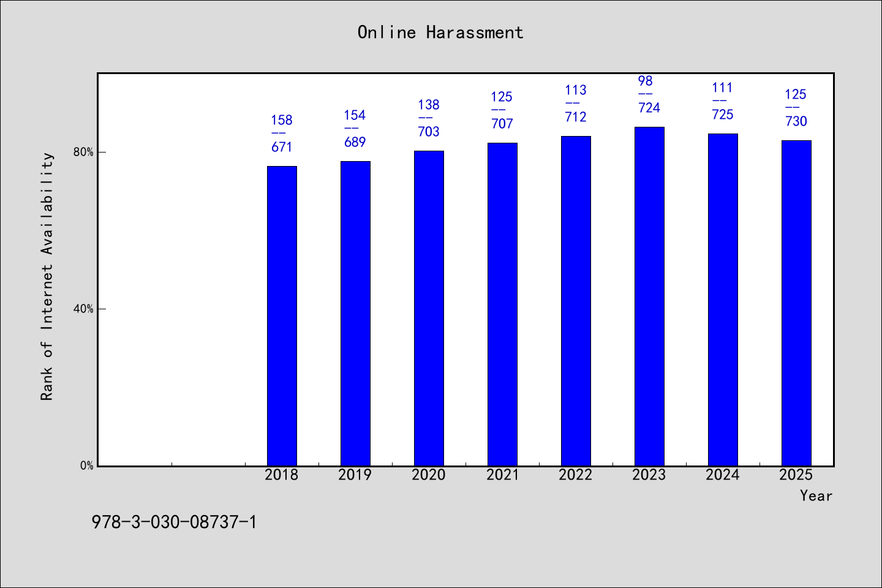
Task: Click the x-axis label 2022
Action: 576,475
